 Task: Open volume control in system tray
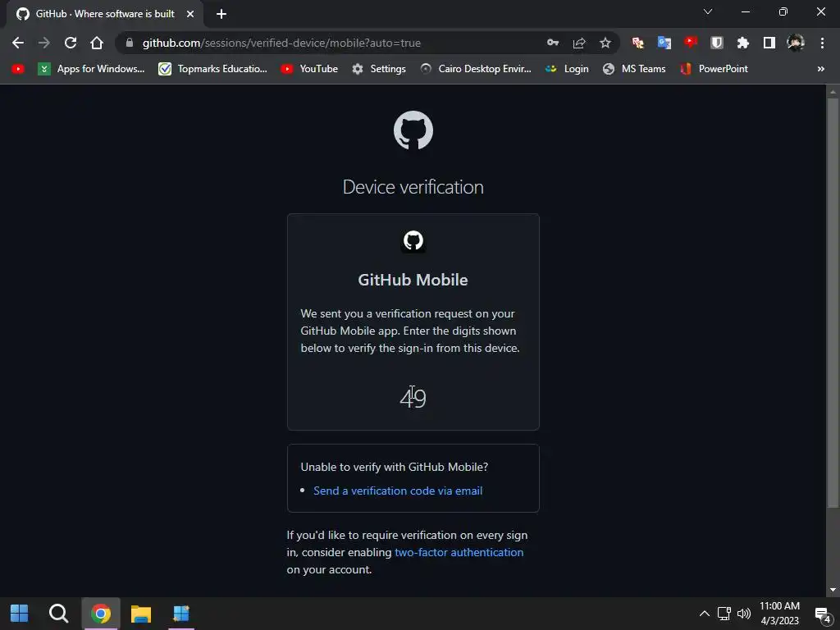click(743, 614)
